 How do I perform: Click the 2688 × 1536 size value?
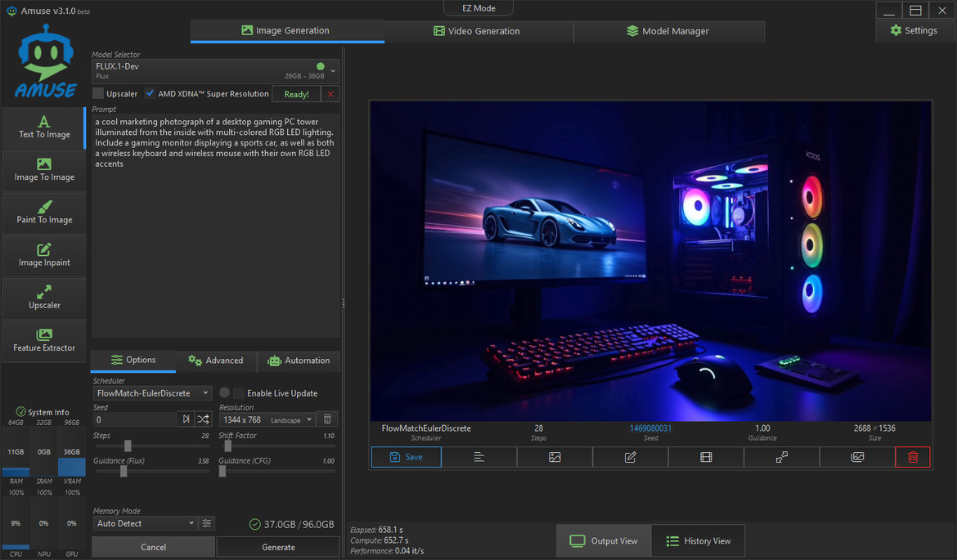pos(874,428)
